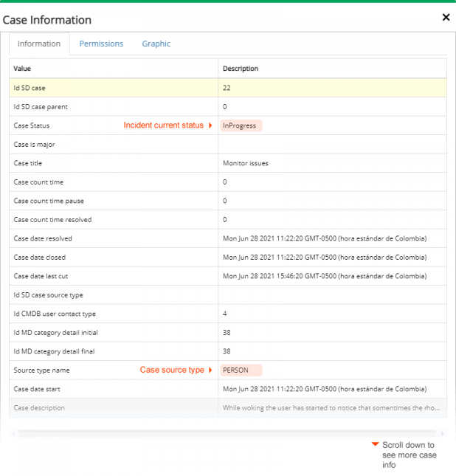The width and height of the screenshot is (456, 476).
Task: Click the Case date resolved label
Action: (x=43, y=238)
